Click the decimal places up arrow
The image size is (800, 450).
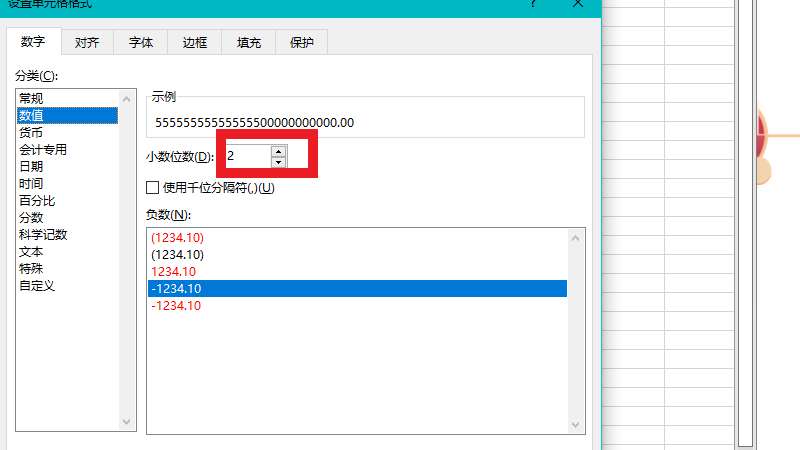point(278,151)
